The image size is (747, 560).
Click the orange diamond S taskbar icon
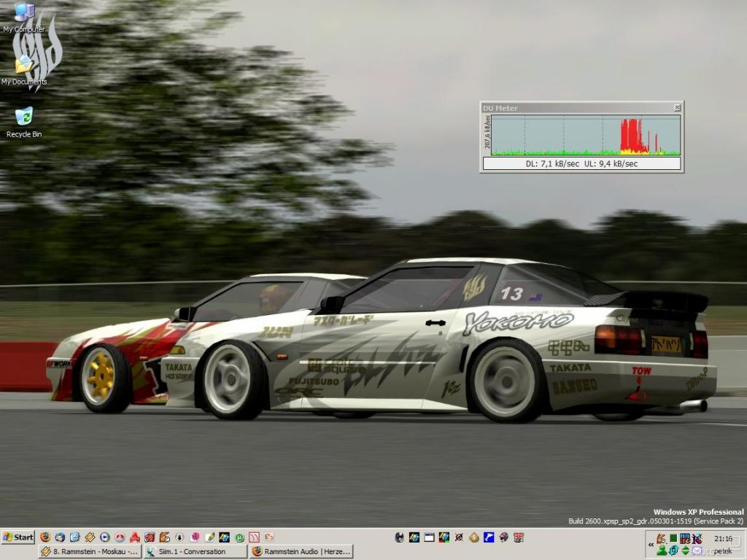[474, 537]
